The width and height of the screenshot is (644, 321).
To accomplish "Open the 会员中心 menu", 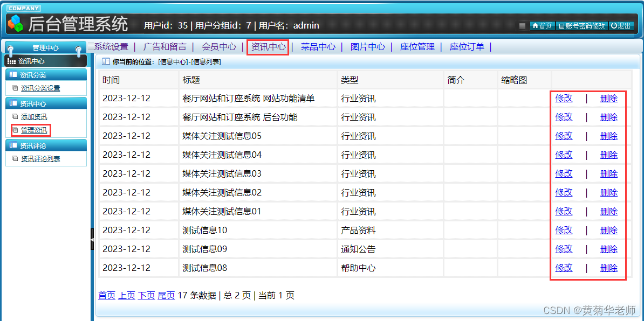I will pyautogui.click(x=219, y=47).
